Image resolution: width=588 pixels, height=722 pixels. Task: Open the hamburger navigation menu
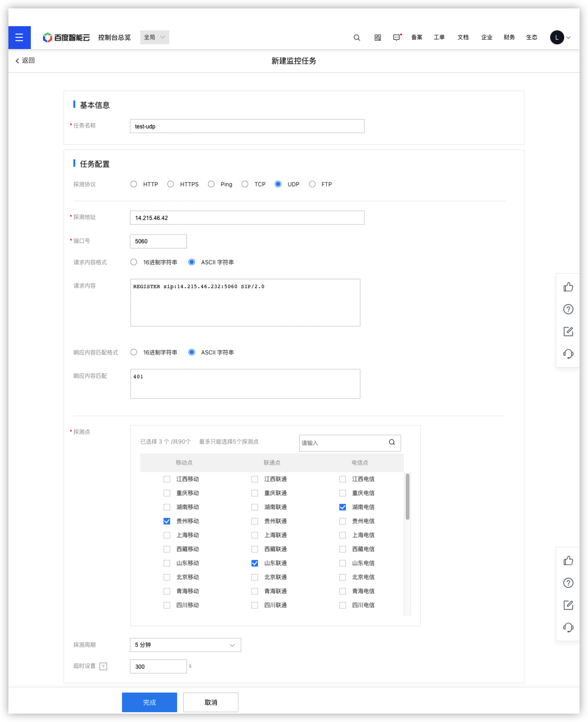coord(19,37)
